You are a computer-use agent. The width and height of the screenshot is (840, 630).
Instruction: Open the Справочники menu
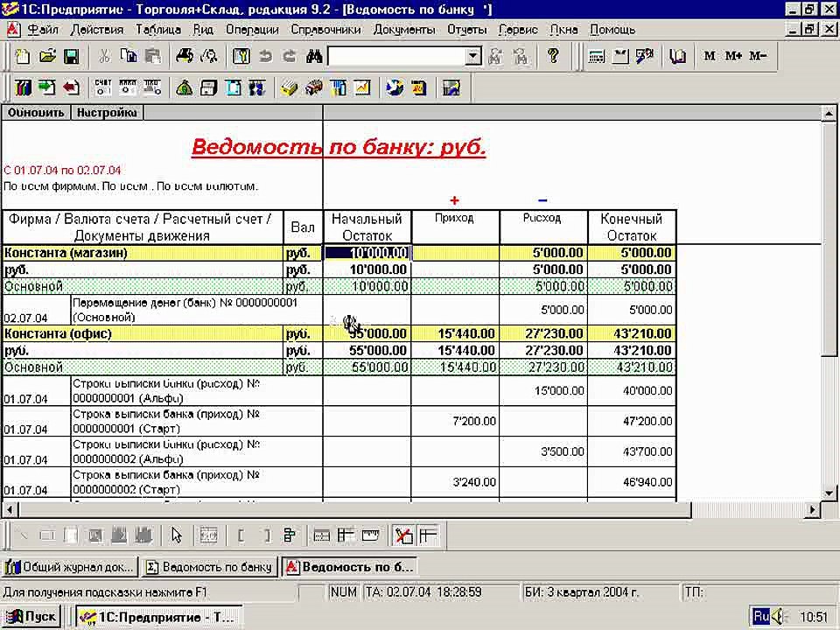325,30
